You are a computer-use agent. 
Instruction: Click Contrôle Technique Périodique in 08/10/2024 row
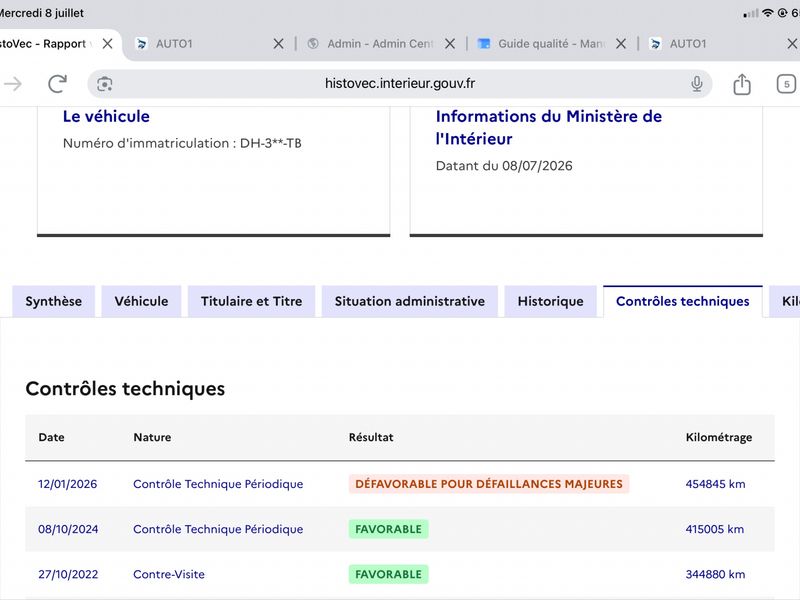coord(218,529)
